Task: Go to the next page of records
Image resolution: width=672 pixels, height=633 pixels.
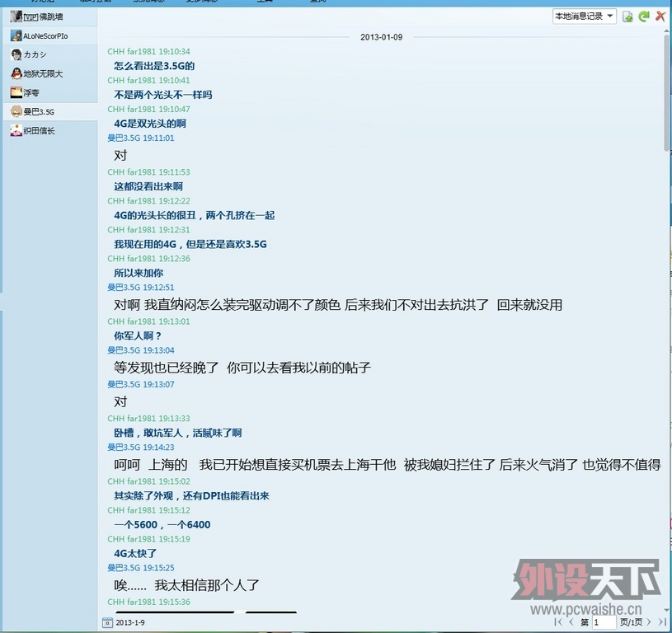Action: [x=649, y=621]
